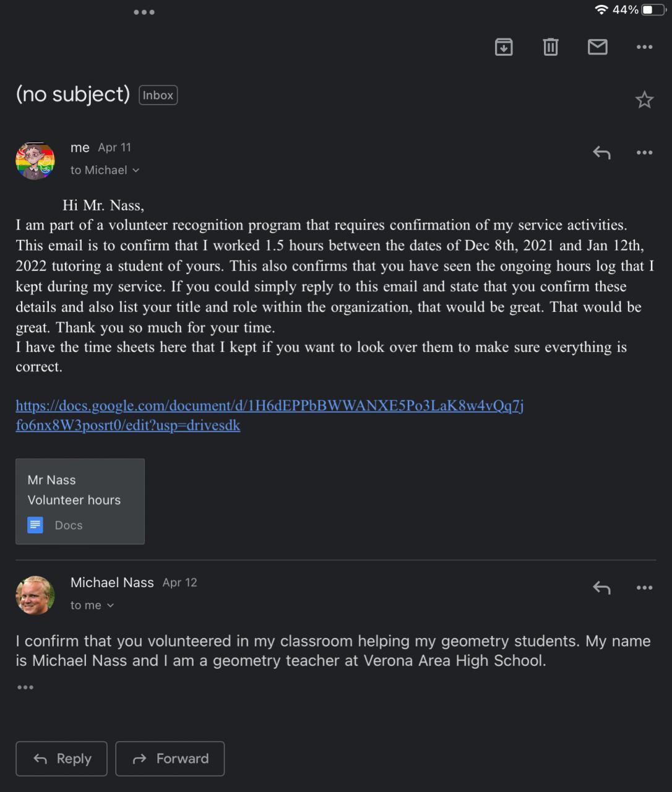Delete the email with trash icon
Image resolution: width=672 pixels, height=792 pixels.
(x=550, y=47)
